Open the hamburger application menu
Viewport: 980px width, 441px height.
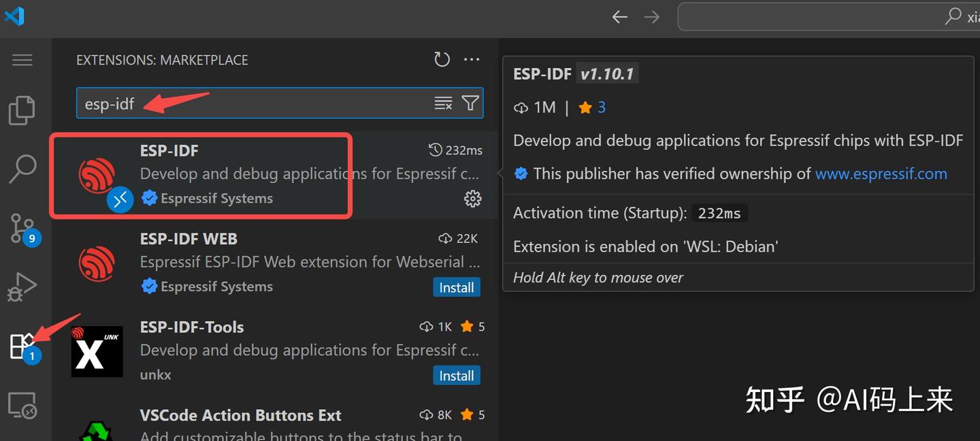(22, 60)
